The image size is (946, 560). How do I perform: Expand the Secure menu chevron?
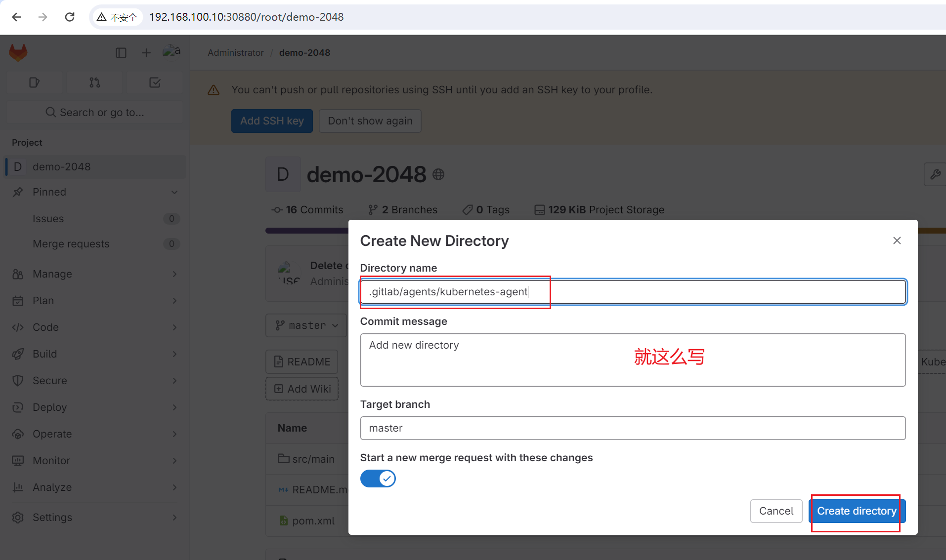(174, 381)
